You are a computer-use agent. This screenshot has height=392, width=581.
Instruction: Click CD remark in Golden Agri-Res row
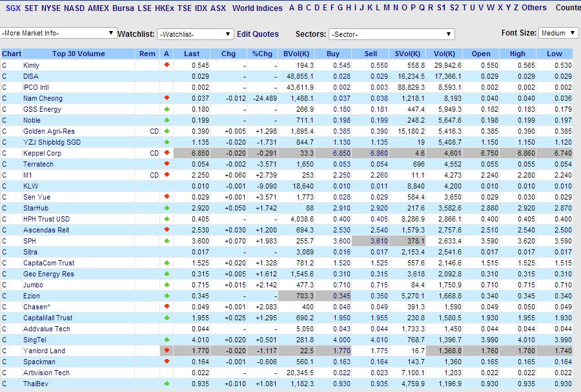[x=154, y=132]
